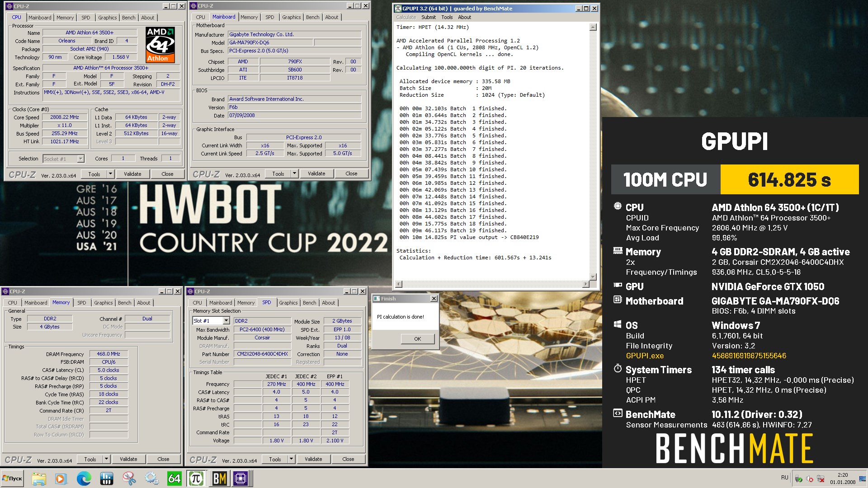Screen dimensions: 868x488
Task: Click Close button in SPD CPU-Z window
Action: 348,459
